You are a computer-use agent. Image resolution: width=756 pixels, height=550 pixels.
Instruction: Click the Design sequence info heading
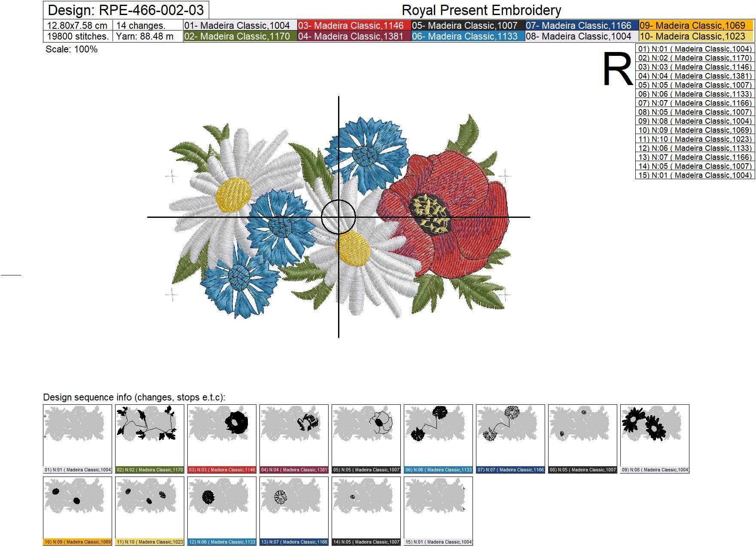point(134,397)
